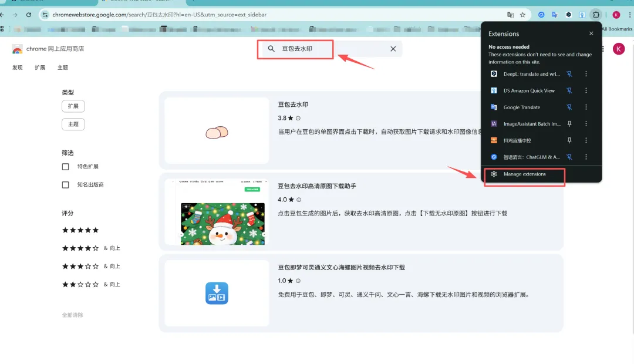The width and height of the screenshot is (634, 364).
Task: Click the Manage extensions gear icon
Action: [x=494, y=174]
